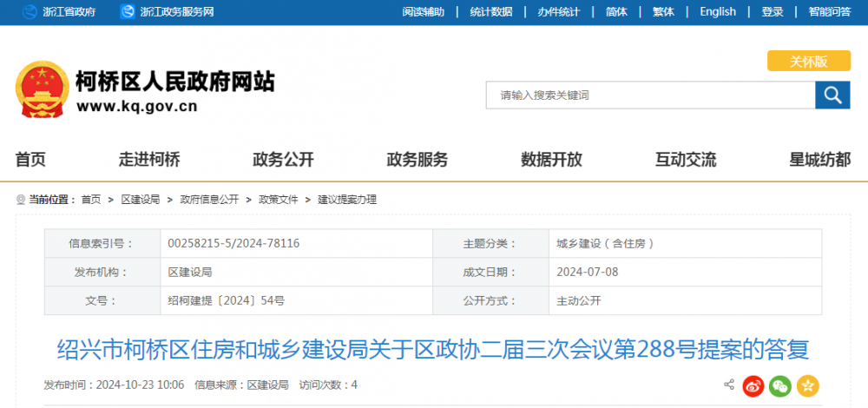Share to Qzone star icon
Screen dimensions: 868x408
coord(807,385)
